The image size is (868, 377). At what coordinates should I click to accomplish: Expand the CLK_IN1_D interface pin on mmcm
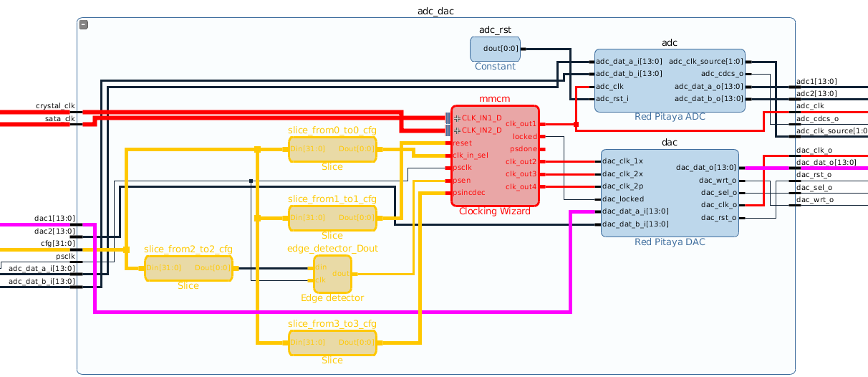(457, 118)
